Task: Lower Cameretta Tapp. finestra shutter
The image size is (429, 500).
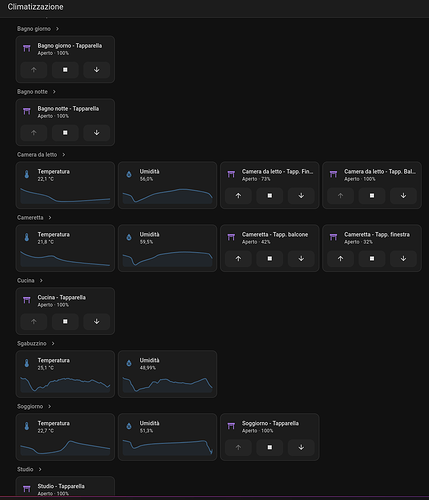Action: pos(403,259)
